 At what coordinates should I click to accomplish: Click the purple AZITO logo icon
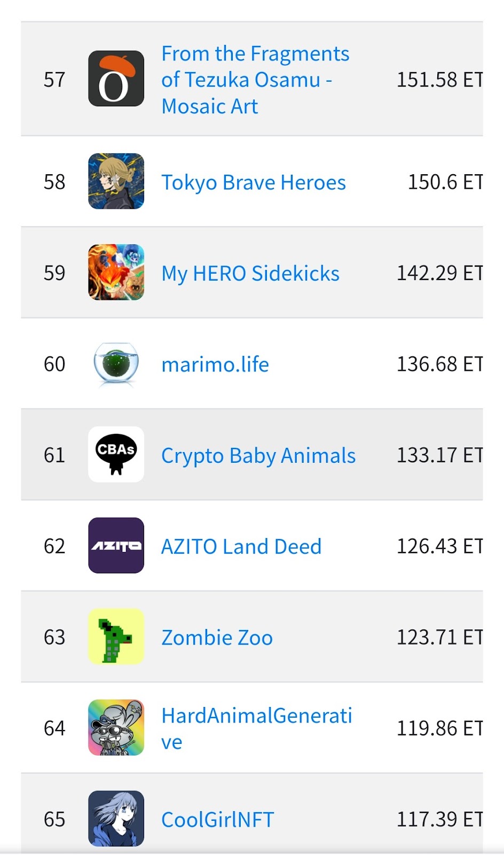tap(116, 546)
